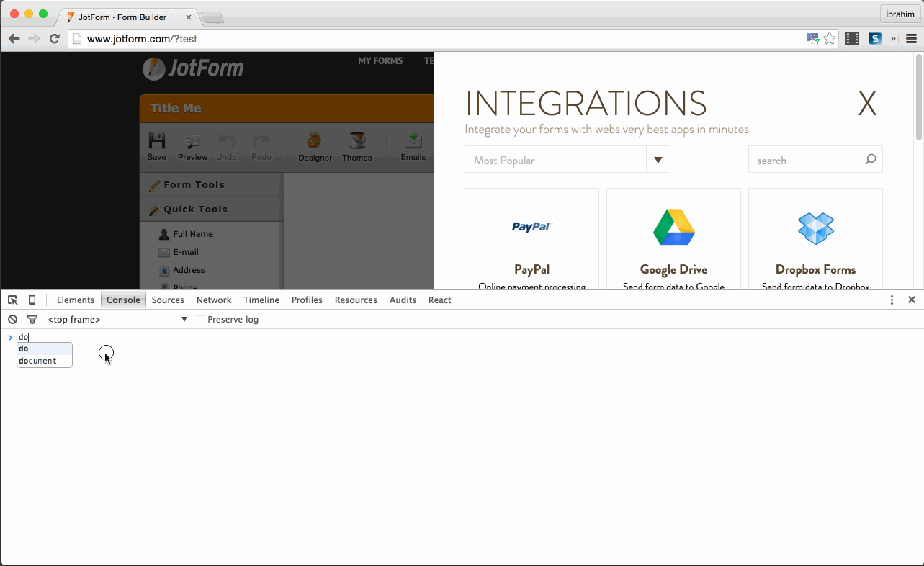Viewport: 924px width, 566px height.
Task: Close the DevTools panel
Action: pos(912,300)
